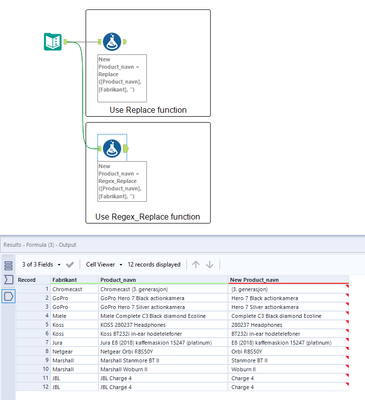Open the Regex_Replace formula annotation box

click(122, 181)
